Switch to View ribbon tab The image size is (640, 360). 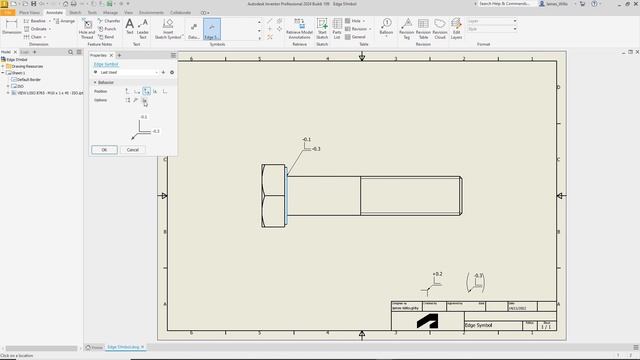pyautogui.click(x=128, y=13)
